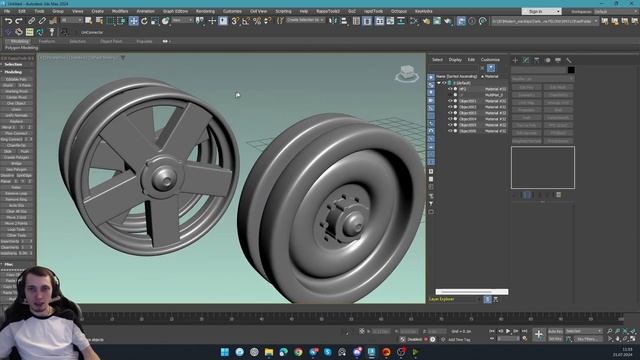
Task: Activate the Select and Scale tool
Action: tap(155, 21)
